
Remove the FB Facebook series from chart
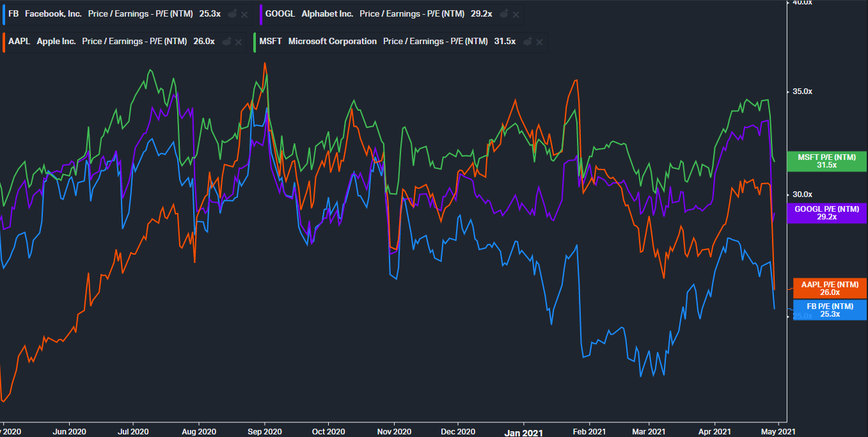tap(244, 14)
